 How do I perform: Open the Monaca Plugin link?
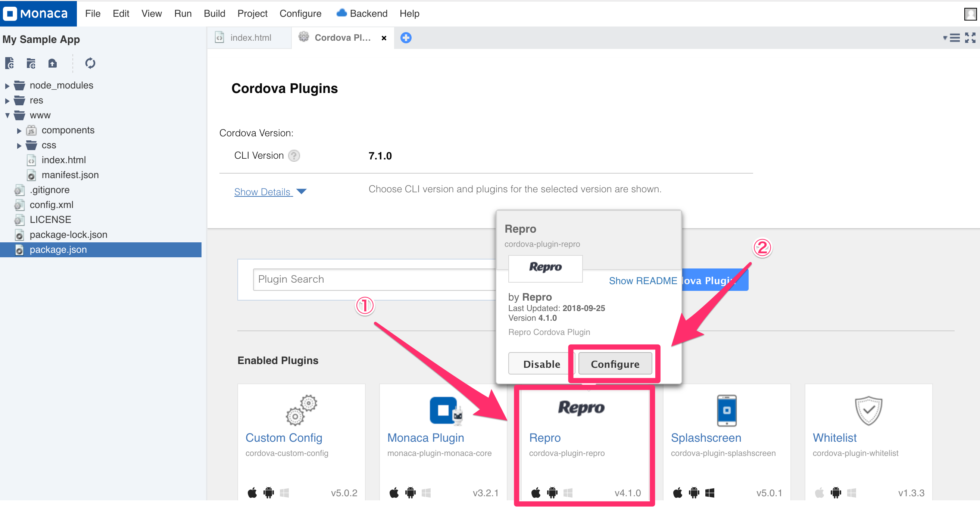[x=425, y=438]
